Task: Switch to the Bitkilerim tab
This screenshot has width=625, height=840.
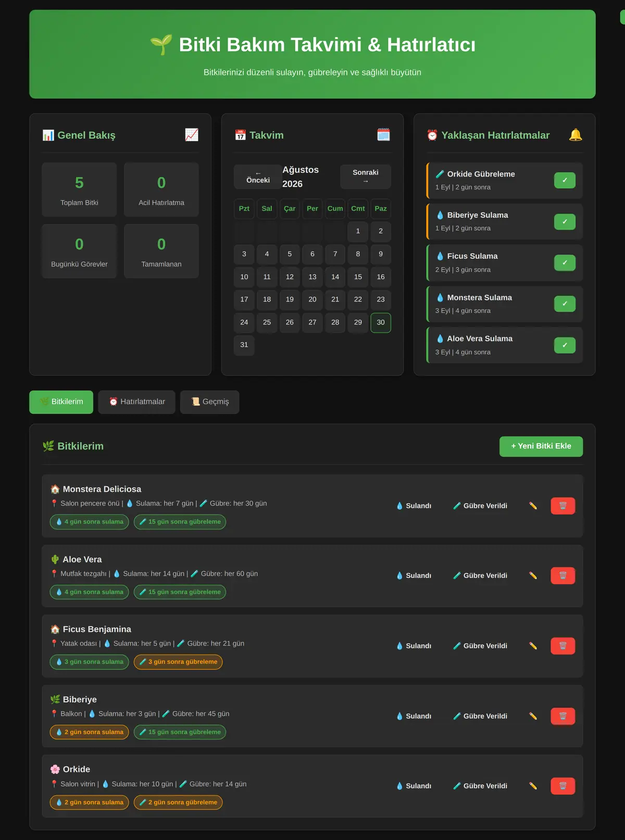Action: tap(61, 402)
